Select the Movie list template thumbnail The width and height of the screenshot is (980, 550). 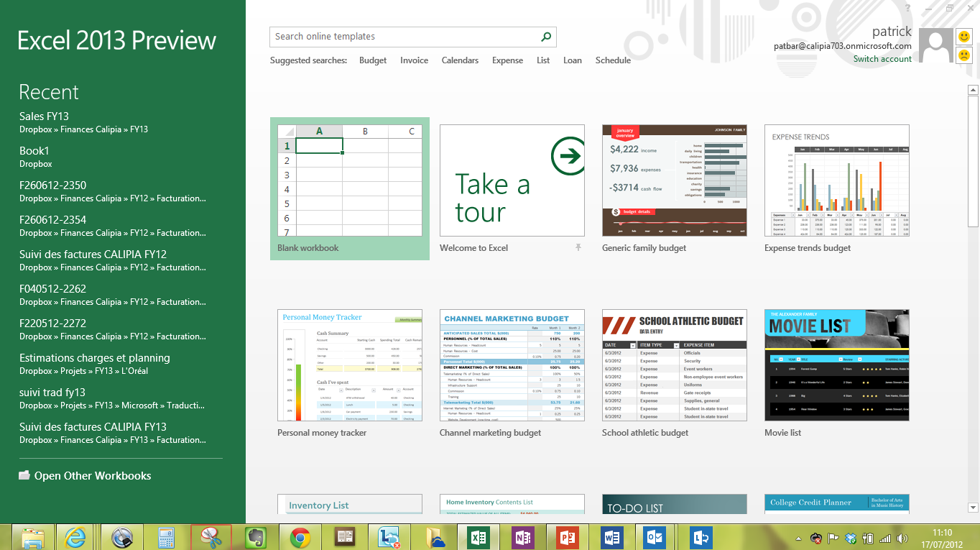click(836, 365)
